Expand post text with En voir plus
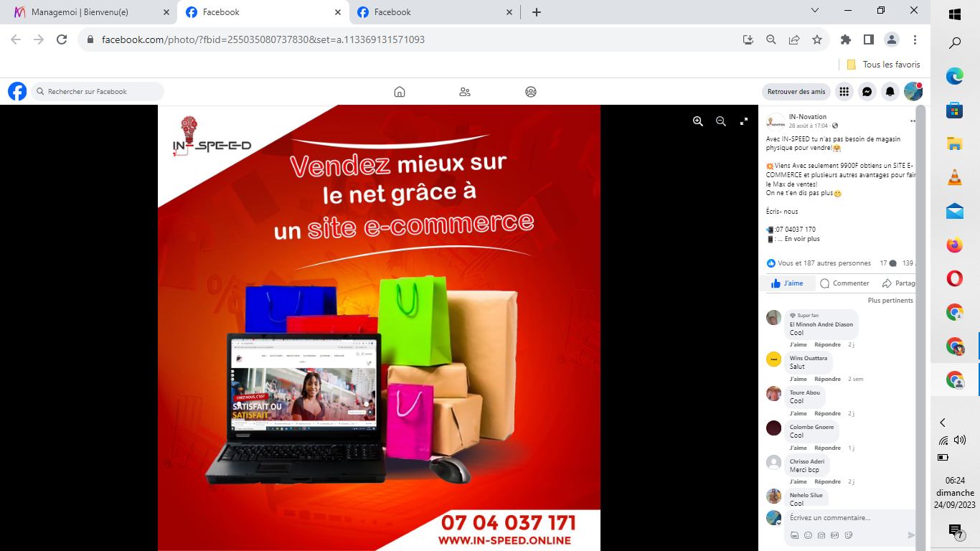This screenshot has height=551, width=980. click(801, 239)
